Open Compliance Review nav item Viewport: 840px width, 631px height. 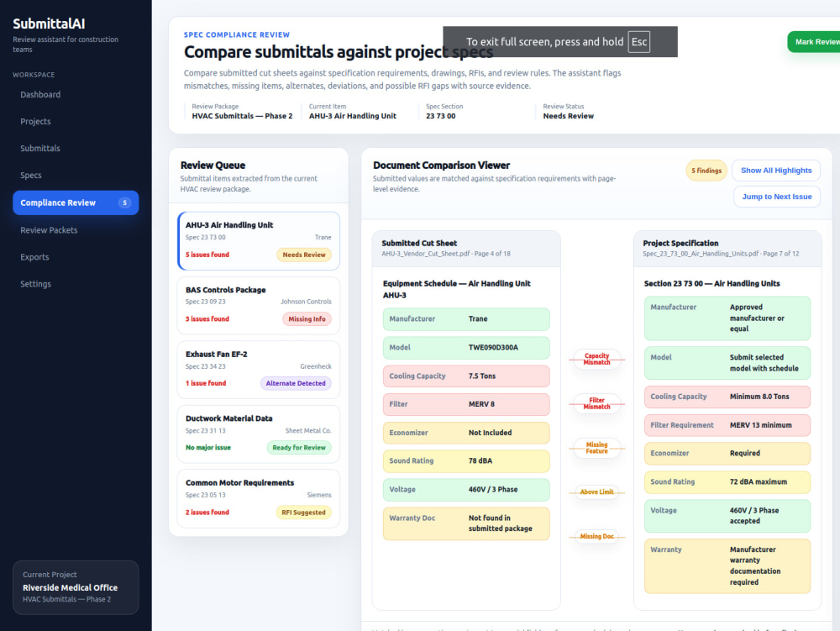(76, 202)
